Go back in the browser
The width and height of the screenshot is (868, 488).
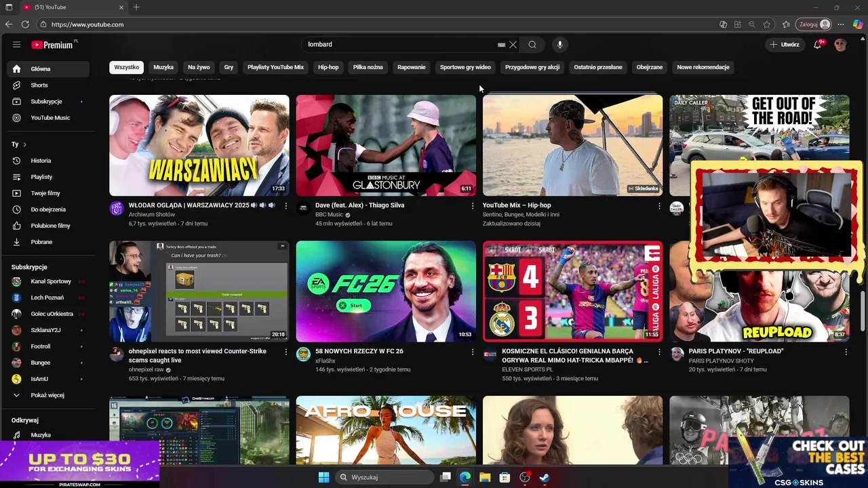click(x=9, y=24)
